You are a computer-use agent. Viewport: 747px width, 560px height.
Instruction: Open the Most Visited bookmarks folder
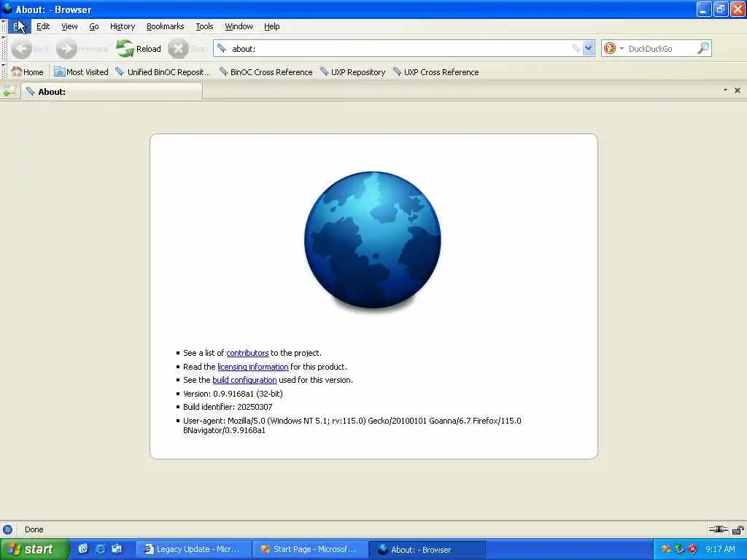81,72
